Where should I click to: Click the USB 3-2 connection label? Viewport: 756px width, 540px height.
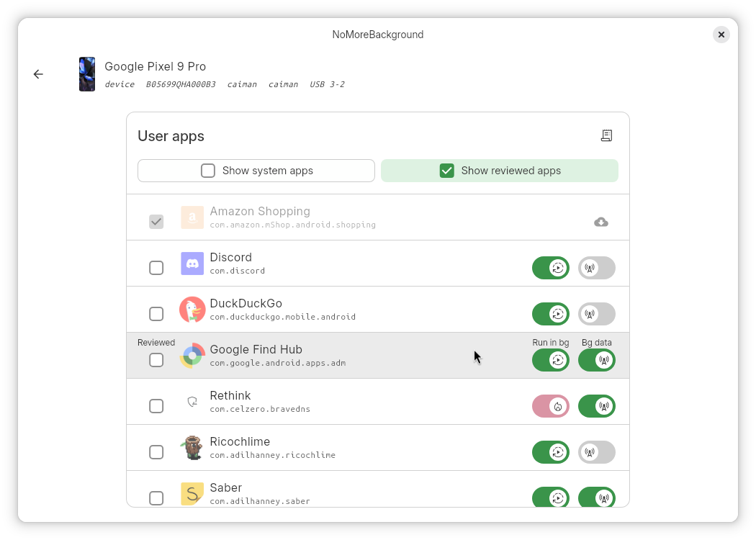click(327, 84)
